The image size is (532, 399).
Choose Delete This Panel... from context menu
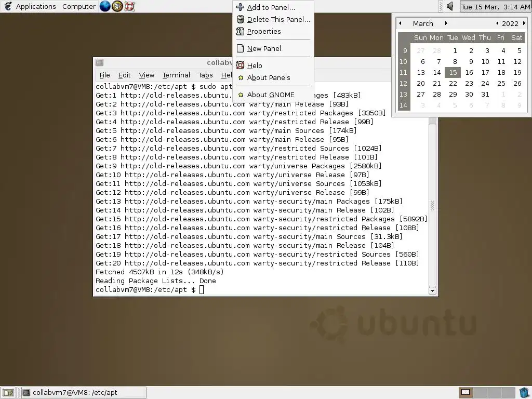[x=273, y=19]
